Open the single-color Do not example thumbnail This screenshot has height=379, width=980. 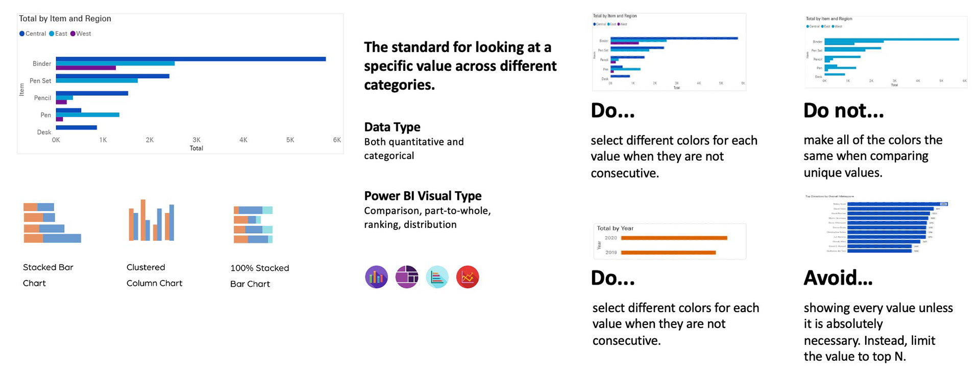886,52
